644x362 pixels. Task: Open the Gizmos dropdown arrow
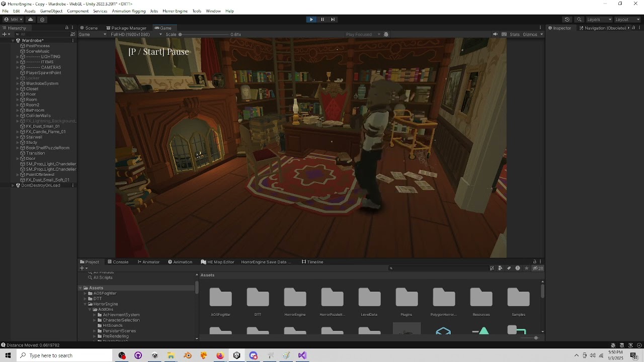[x=541, y=34]
